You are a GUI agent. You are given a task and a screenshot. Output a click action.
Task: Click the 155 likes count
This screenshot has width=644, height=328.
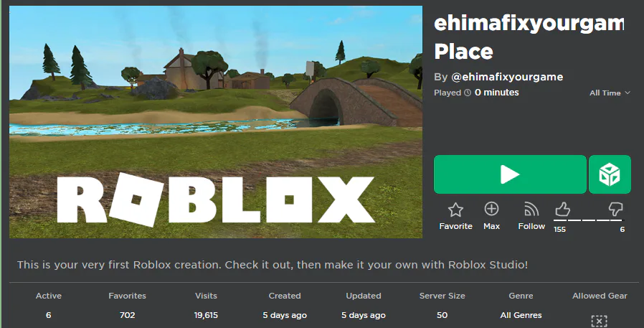(x=559, y=230)
